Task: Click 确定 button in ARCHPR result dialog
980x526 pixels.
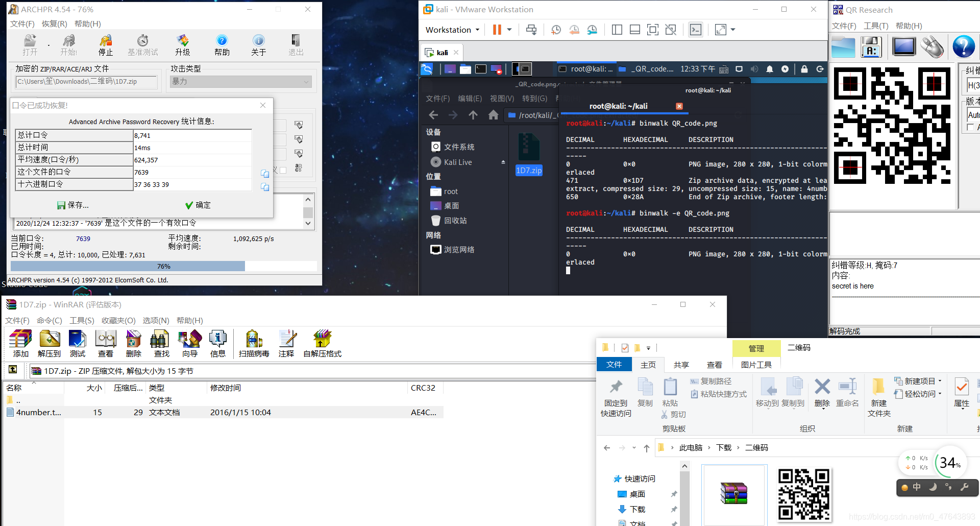Action: coord(198,205)
